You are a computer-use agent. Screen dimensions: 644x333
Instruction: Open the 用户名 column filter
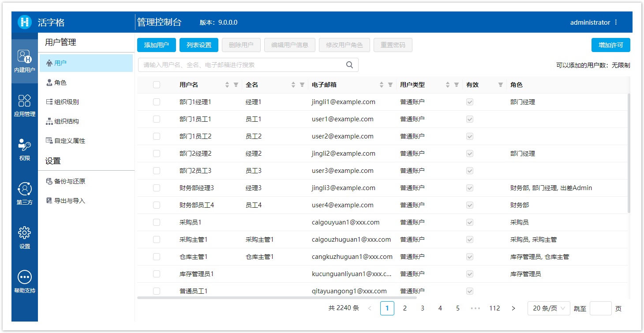[236, 85]
